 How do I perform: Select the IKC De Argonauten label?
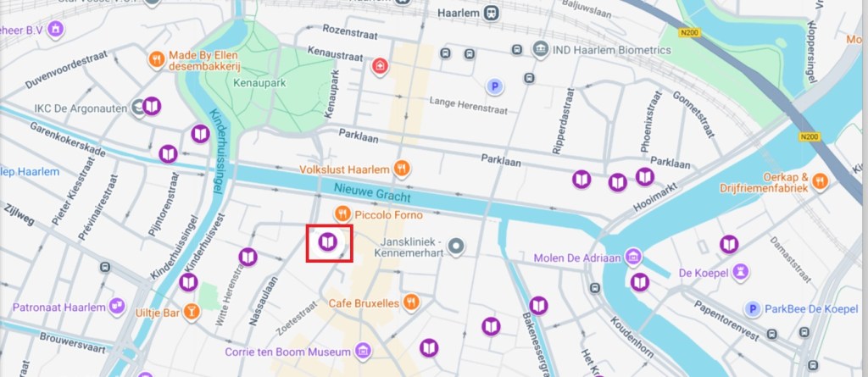coord(81,108)
